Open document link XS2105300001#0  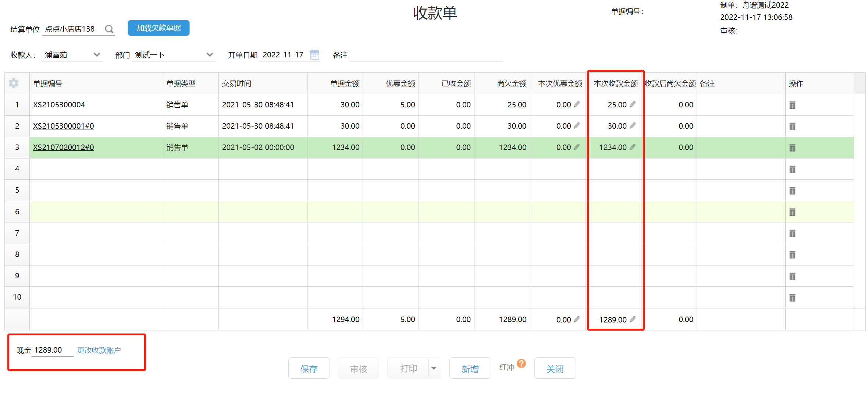click(x=63, y=126)
